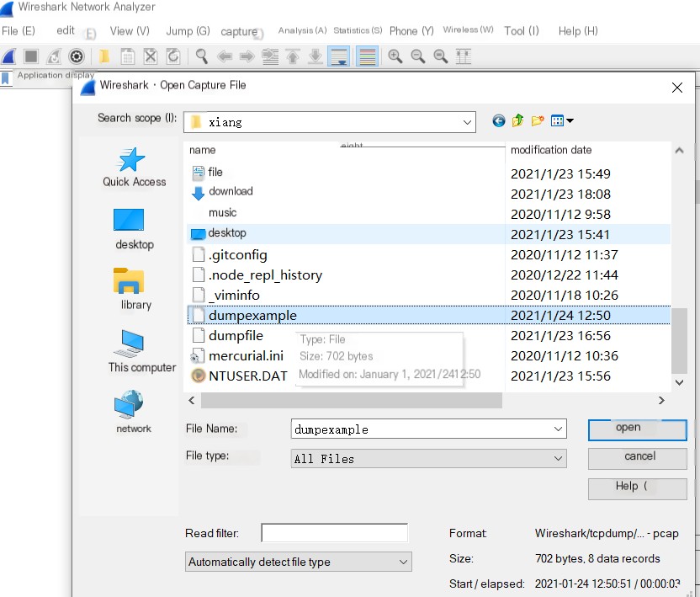Click the display filter bookmark icon
700x597 pixels.
(x=5, y=78)
